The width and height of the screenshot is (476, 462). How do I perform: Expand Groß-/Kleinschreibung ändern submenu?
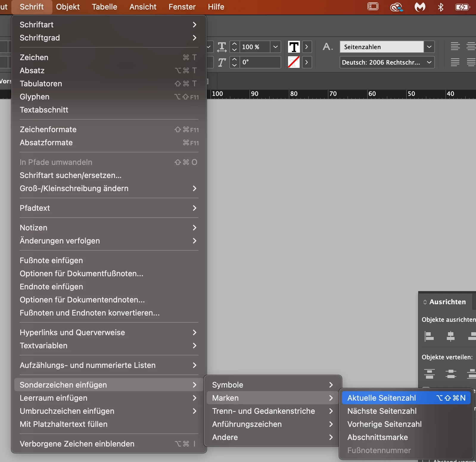[x=109, y=188]
